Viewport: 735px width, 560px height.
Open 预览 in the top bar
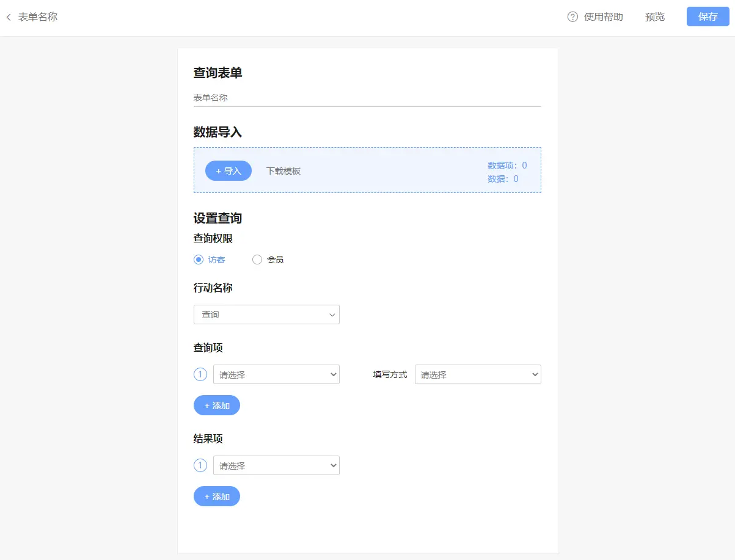[x=654, y=17]
